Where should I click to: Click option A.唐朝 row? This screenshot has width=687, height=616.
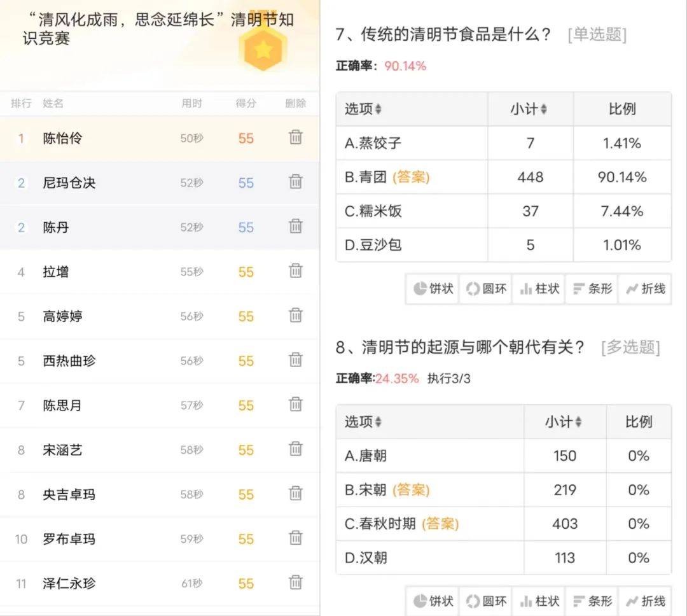503,456
